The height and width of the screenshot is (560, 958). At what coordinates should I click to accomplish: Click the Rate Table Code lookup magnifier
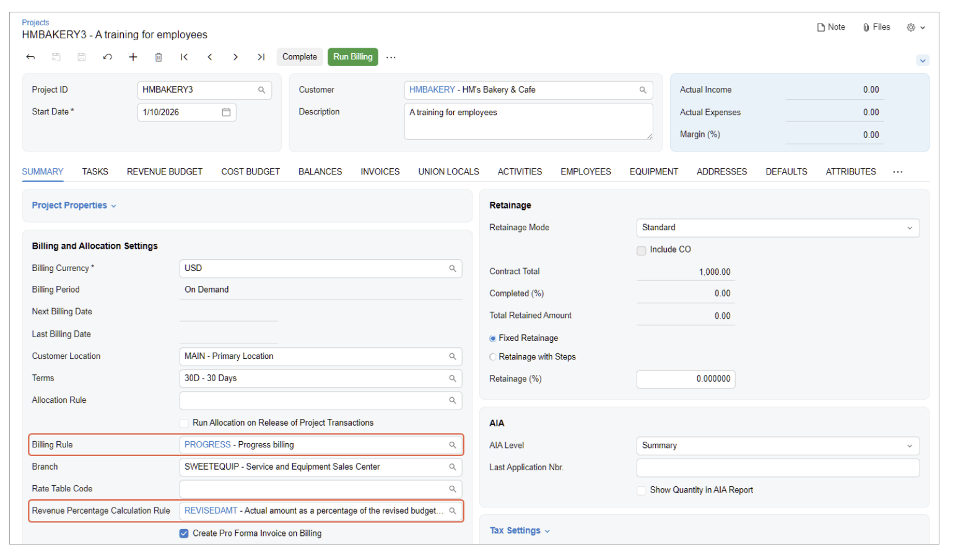click(453, 489)
